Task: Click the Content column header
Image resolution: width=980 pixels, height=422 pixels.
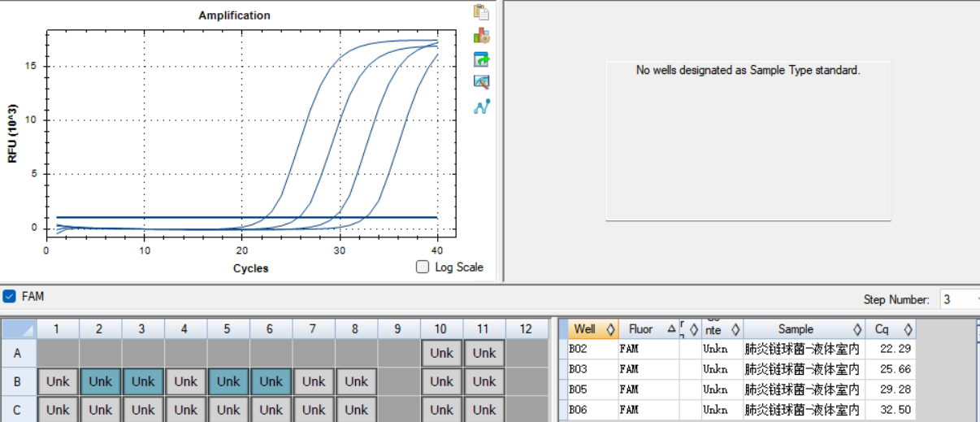Action: [x=722, y=329]
